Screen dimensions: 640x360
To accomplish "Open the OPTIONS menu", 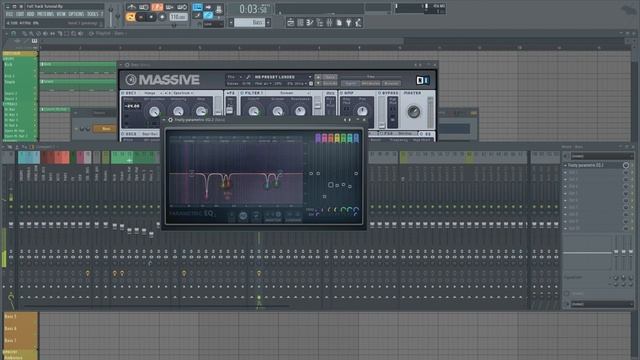I will (x=76, y=14).
